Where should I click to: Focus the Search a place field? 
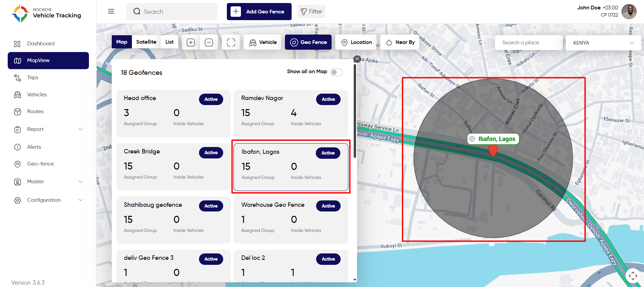(529, 43)
